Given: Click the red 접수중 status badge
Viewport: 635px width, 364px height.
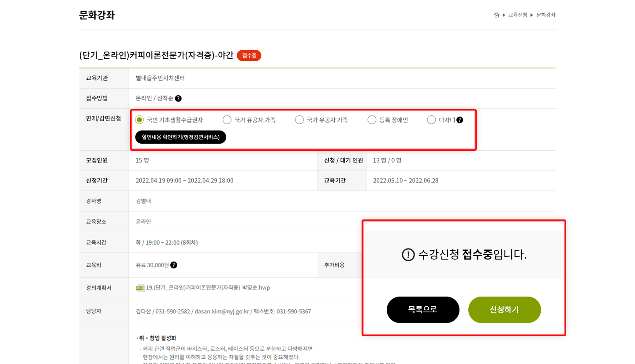Looking at the screenshot, I should (x=249, y=56).
